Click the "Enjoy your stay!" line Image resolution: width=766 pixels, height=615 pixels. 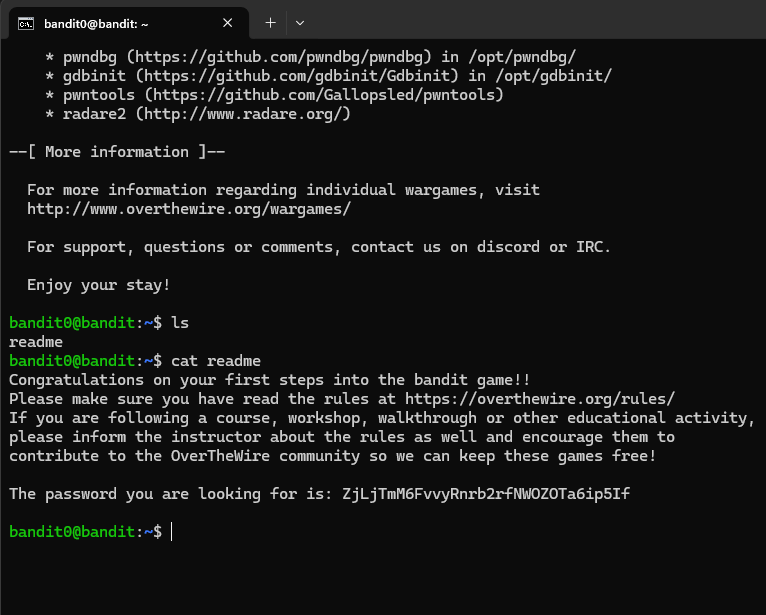(98, 285)
